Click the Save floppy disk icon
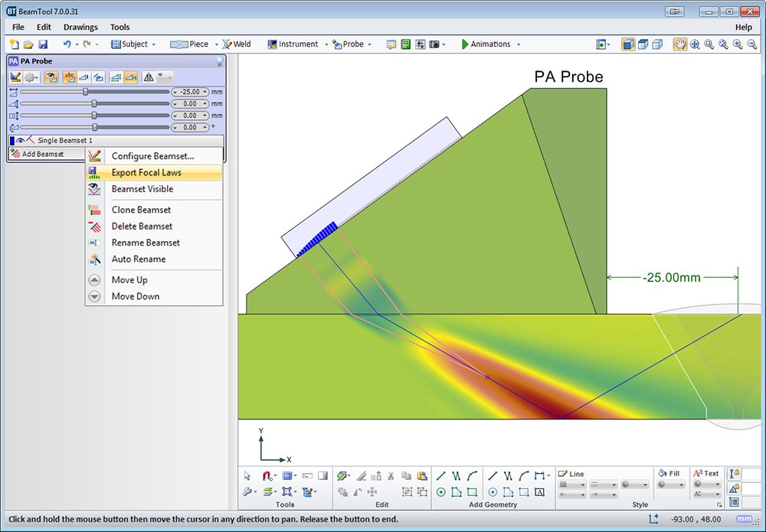The width and height of the screenshot is (766, 532). [x=43, y=44]
